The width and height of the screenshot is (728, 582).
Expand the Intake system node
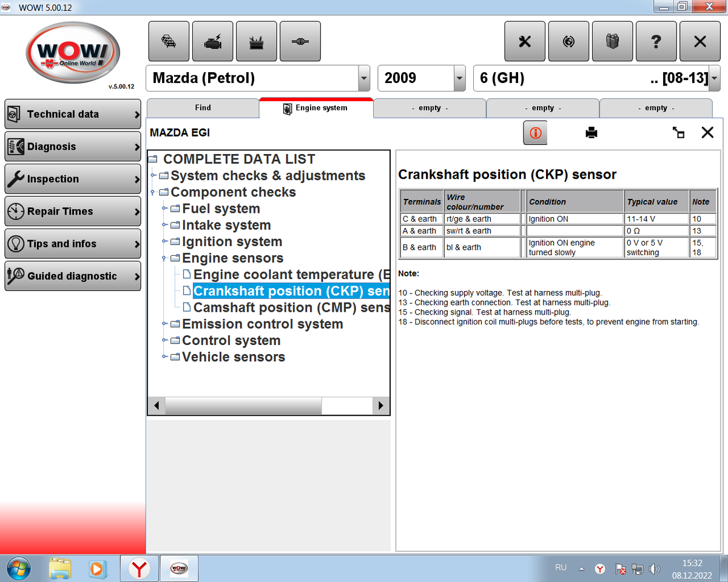click(165, 226)
